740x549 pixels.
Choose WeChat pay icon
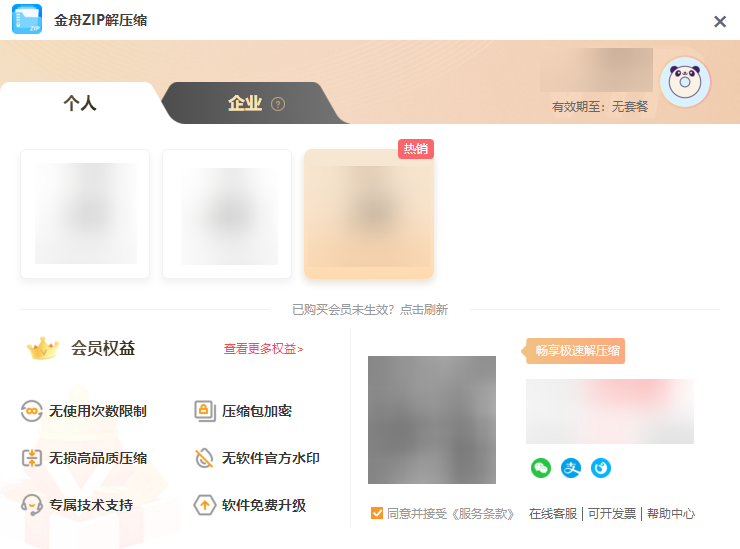coord(541,468)
